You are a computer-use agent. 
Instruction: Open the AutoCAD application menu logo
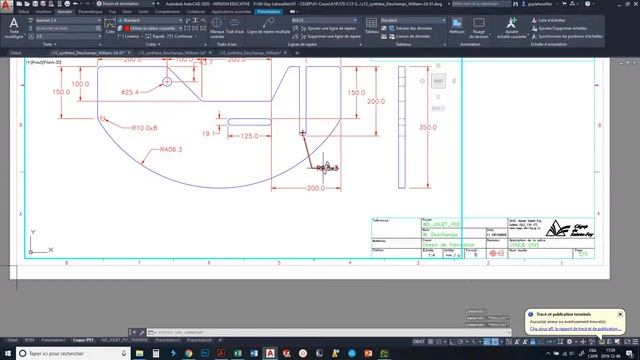tap(6, 6)
